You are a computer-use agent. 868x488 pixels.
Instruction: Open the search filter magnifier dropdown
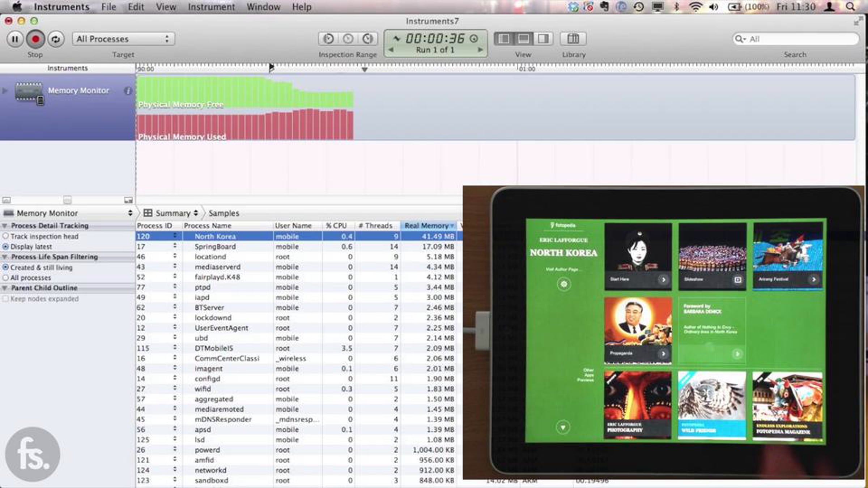pos(740,39)
